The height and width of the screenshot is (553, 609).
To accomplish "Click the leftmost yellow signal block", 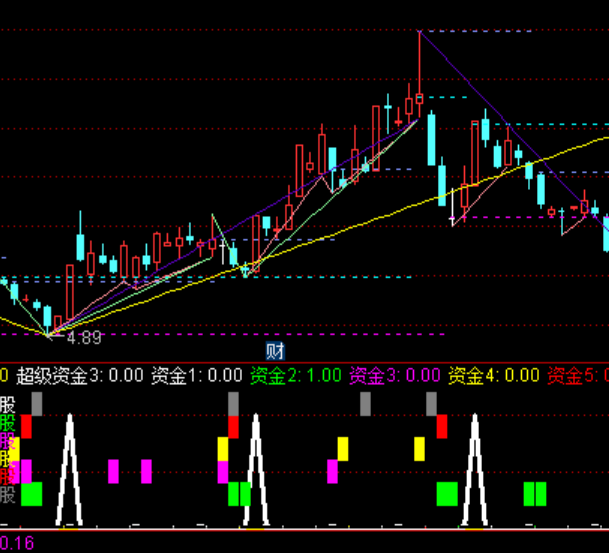I will (223, 448).
